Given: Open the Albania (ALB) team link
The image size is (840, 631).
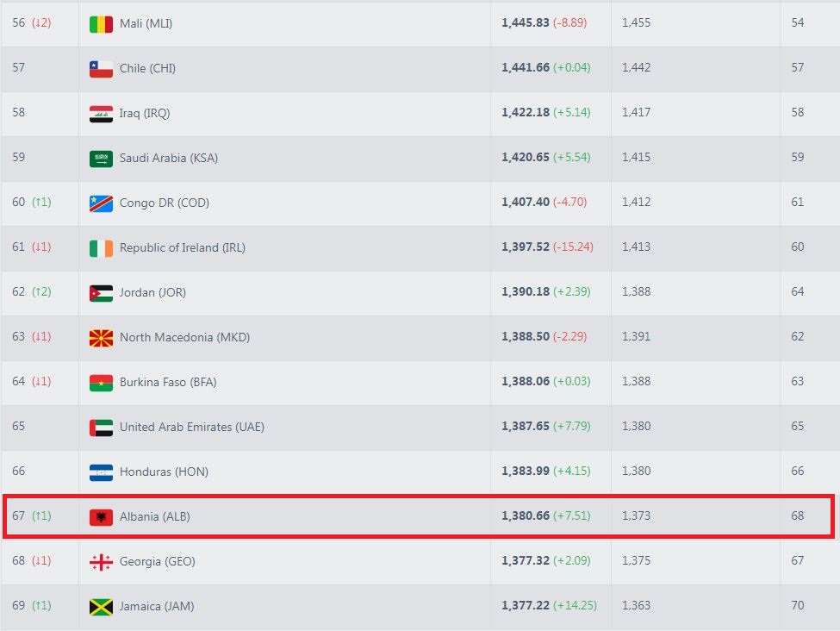Looking at the screenshot, I should [154, 516].
